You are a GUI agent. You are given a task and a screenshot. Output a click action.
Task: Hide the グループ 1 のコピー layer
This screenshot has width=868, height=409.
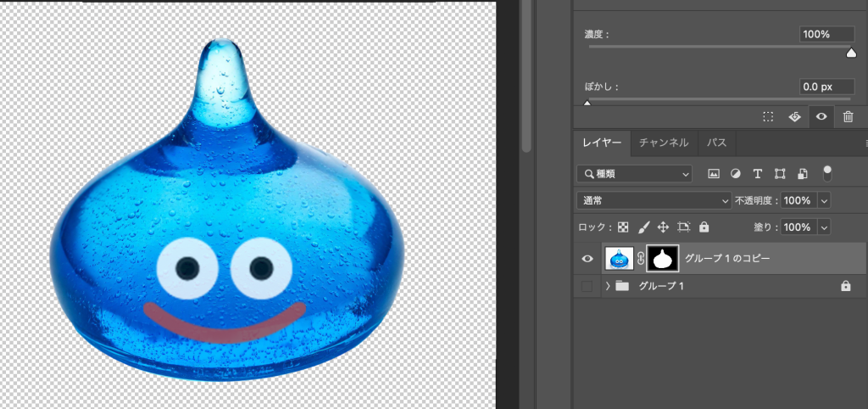(x=587, y=259)
